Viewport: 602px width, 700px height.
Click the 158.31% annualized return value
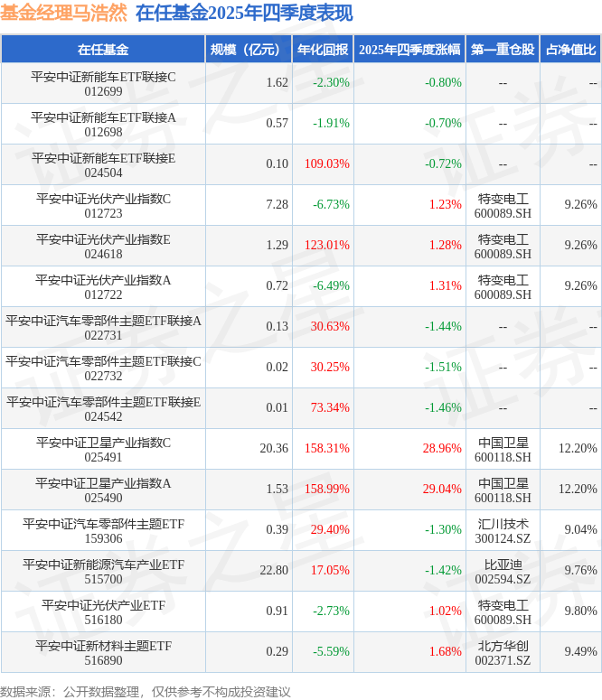tap(327, 448)
